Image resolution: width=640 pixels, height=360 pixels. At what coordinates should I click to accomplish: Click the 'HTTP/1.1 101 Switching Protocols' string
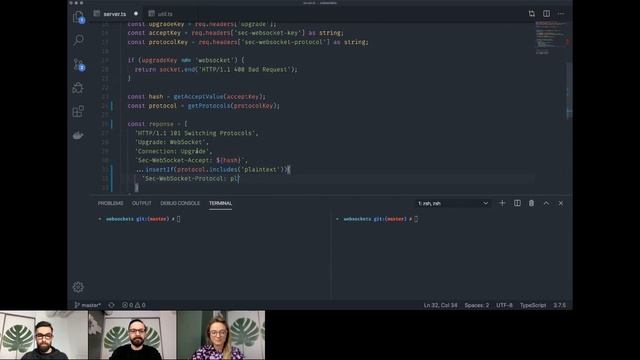point(196,133)
